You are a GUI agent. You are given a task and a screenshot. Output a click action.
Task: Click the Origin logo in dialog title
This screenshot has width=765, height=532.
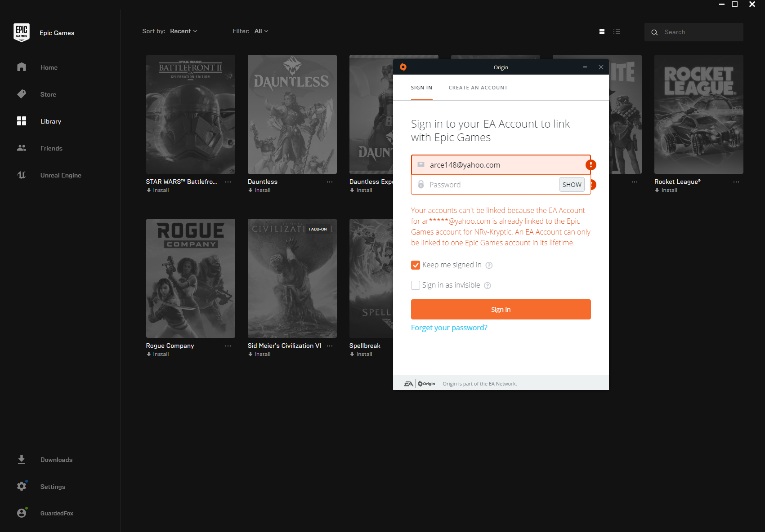[403, 67]
